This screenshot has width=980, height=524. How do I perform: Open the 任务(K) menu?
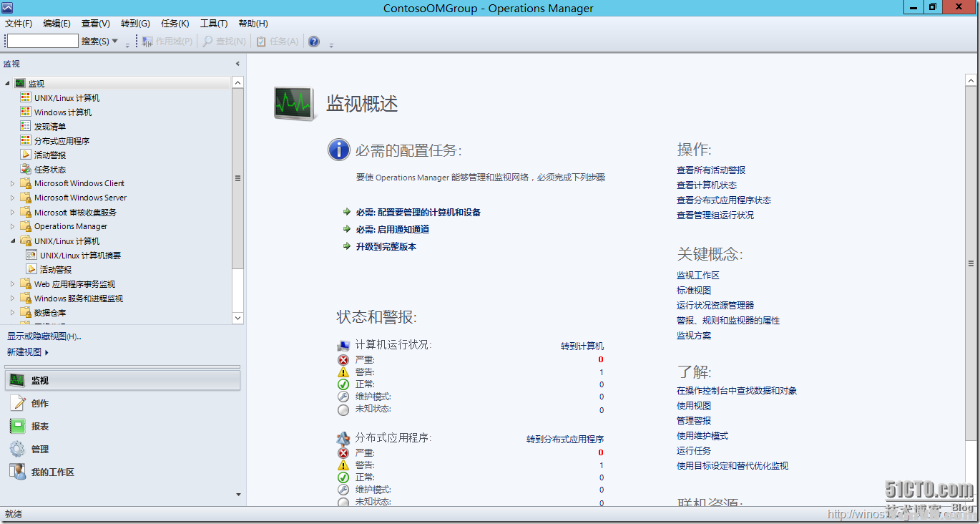(x=175, y=24)
